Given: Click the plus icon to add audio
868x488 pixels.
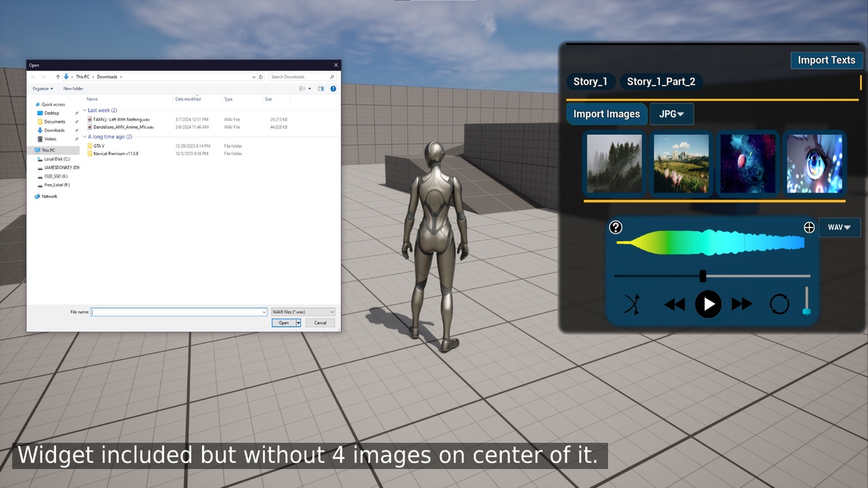Looking at the screenshot, I should click(x=809, y=228).
